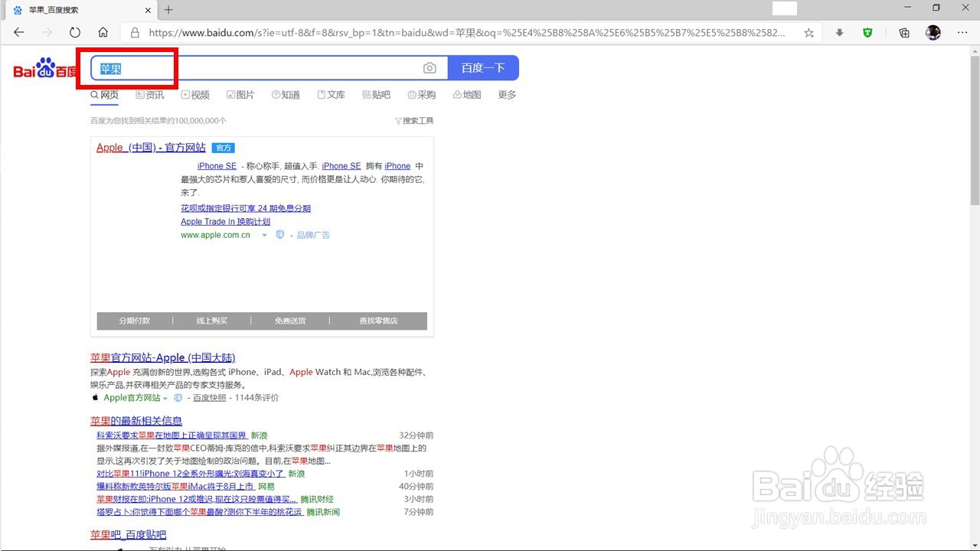Viewport: 980px width, 551px height.
Task: Open a new tab with plus button
Action: [168, 10]
